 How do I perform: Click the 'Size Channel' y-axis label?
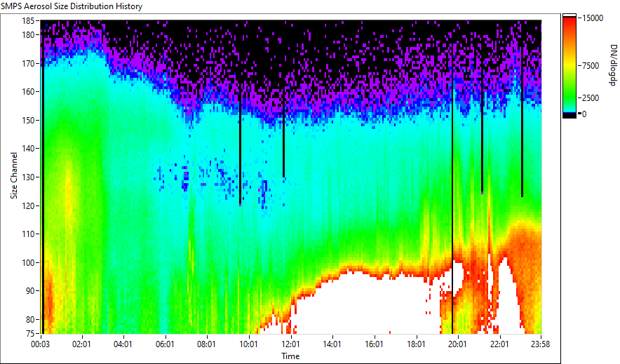pos(14,175)
